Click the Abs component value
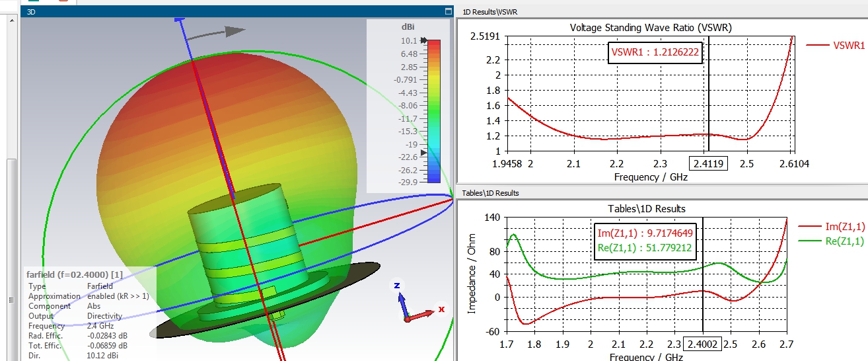This screenshot has width=868, height=361. (x=93, y=306)
